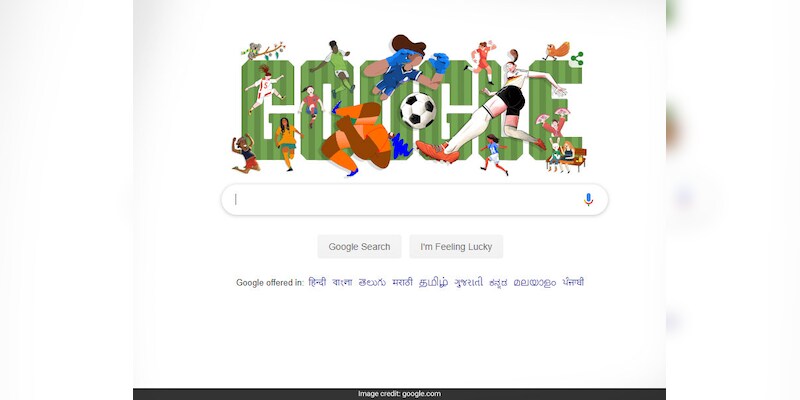Viewport: 800px width, 400px height.
Task: Choose the ગુજરાતી language link
Action: point(468,282)
